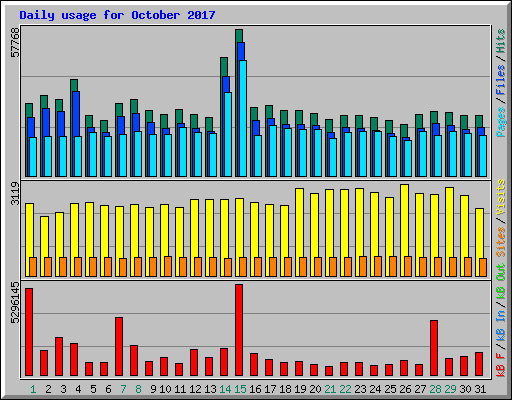Click the cyan pages bar for day 15
512x400 pixels.
(243, 118)
